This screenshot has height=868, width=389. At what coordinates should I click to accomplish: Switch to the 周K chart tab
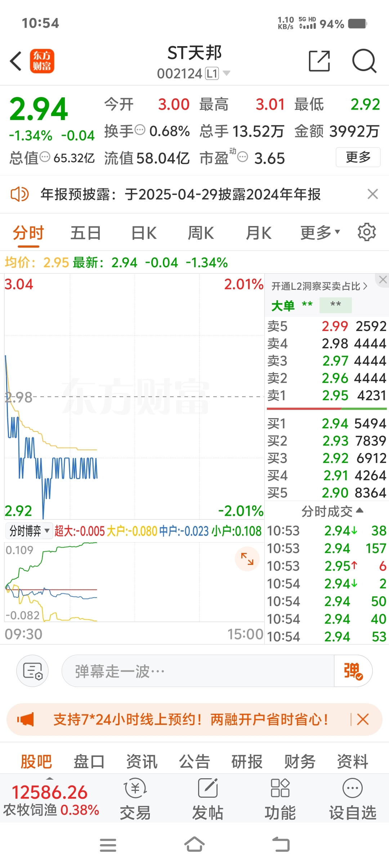point(201,233)
